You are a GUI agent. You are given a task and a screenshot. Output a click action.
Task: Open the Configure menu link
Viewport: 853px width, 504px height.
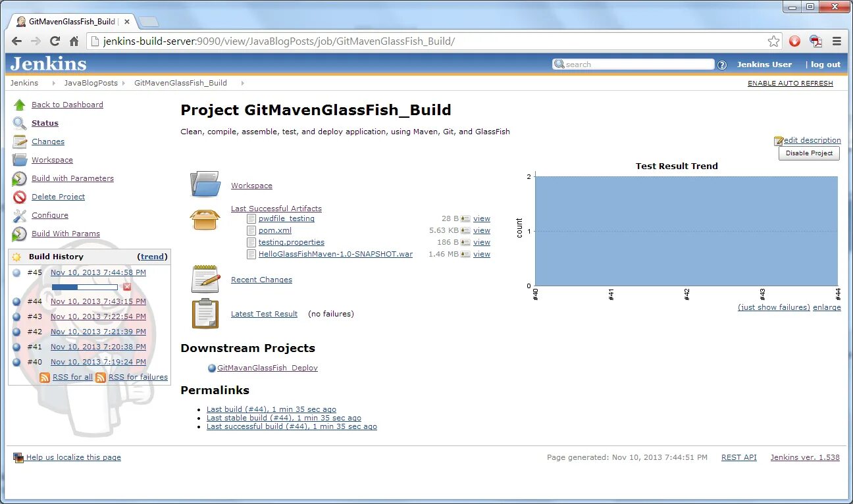50,215
